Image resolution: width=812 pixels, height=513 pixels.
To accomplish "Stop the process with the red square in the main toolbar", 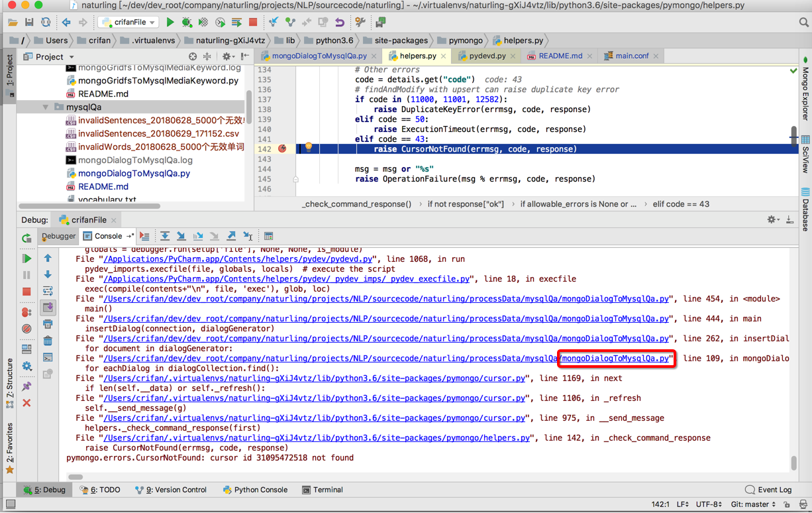I will [x=253, y=22].
